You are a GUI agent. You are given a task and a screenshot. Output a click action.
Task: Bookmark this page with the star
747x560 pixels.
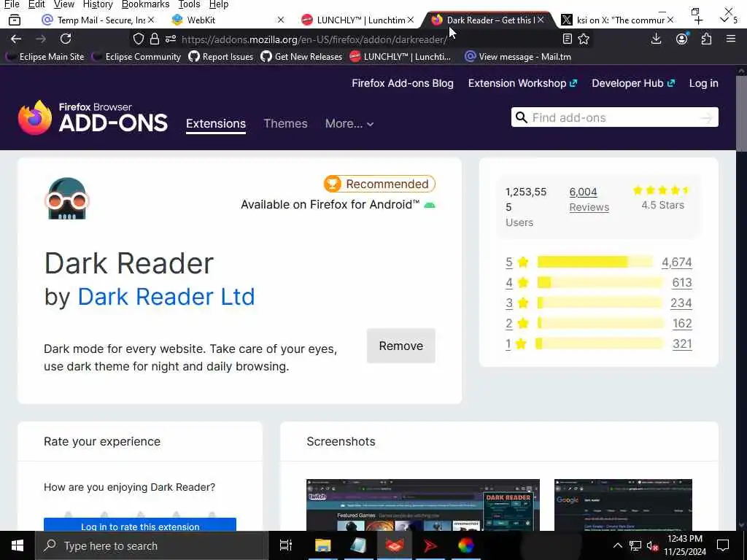(584, 39)
